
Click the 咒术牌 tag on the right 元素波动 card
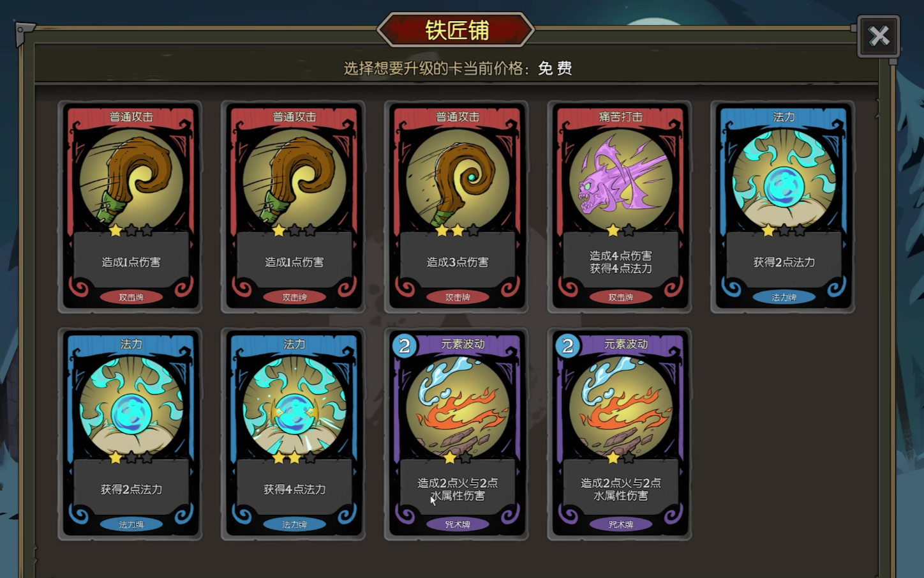(x=620, y=524)
